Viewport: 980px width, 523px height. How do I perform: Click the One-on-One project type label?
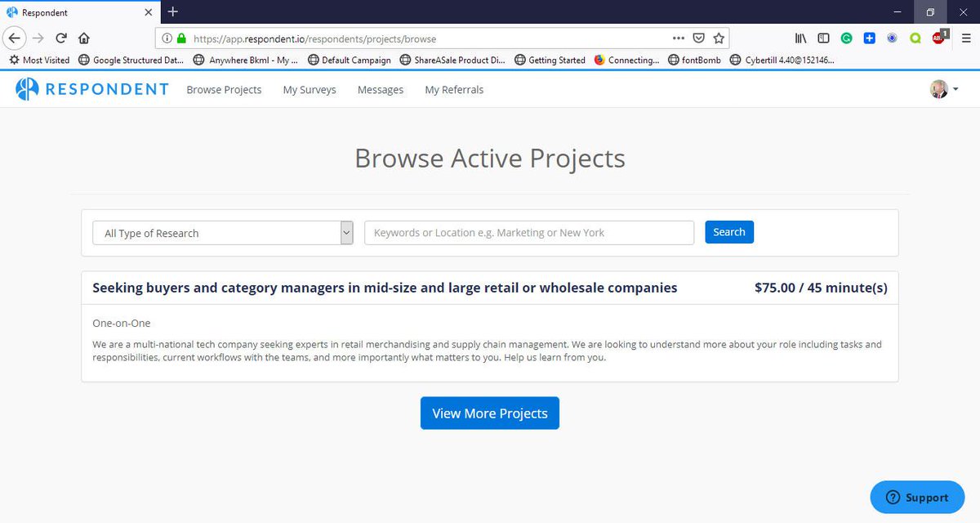pos(122,324)
